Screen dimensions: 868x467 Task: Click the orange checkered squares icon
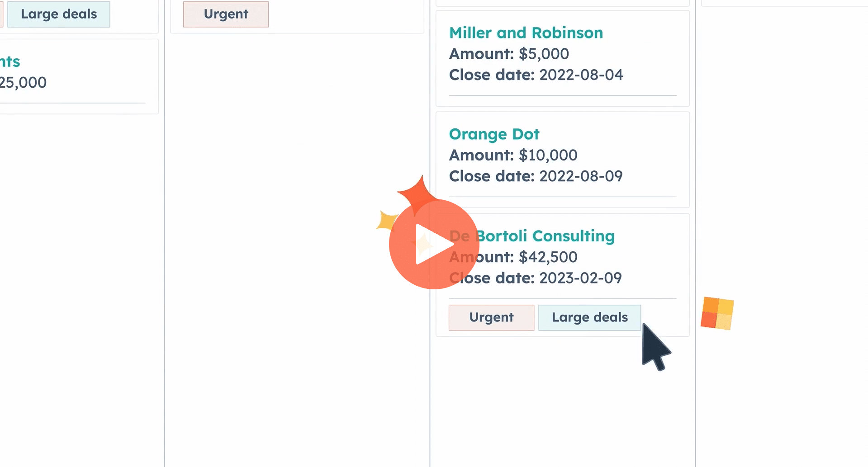717,313
